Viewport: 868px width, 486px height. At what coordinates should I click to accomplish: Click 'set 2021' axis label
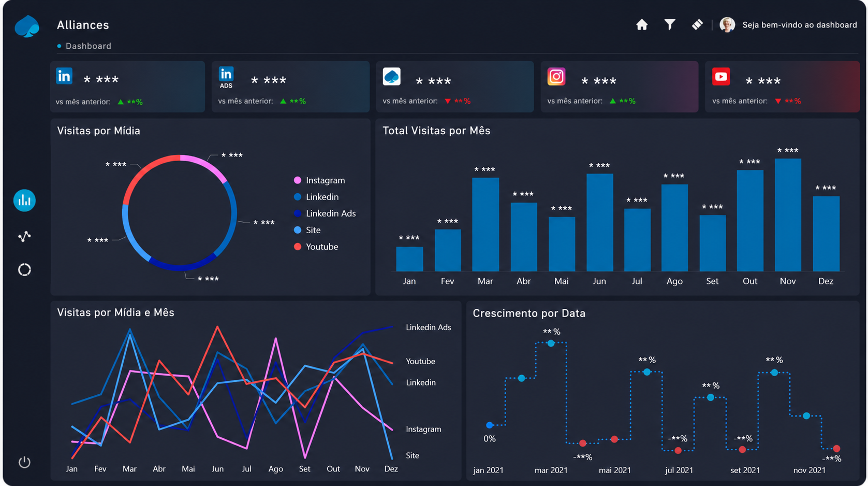[x=745, y=470]
